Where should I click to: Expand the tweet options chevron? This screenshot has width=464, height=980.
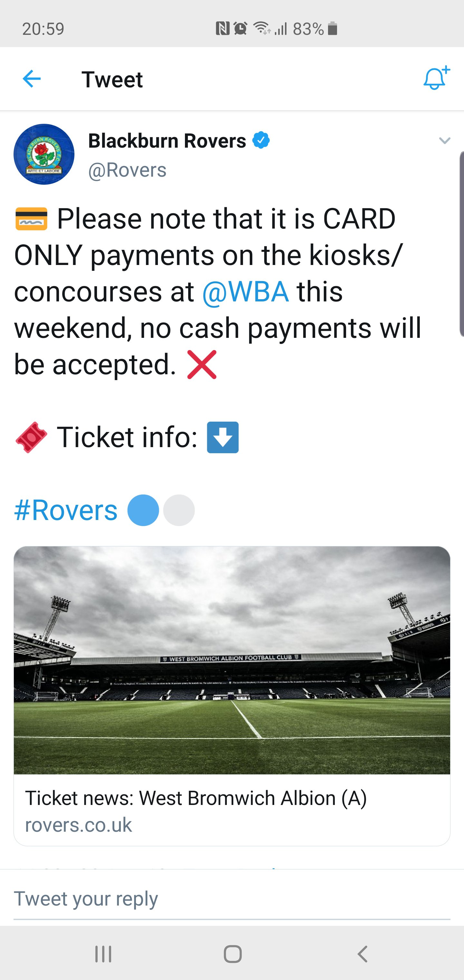pos(444,141)
